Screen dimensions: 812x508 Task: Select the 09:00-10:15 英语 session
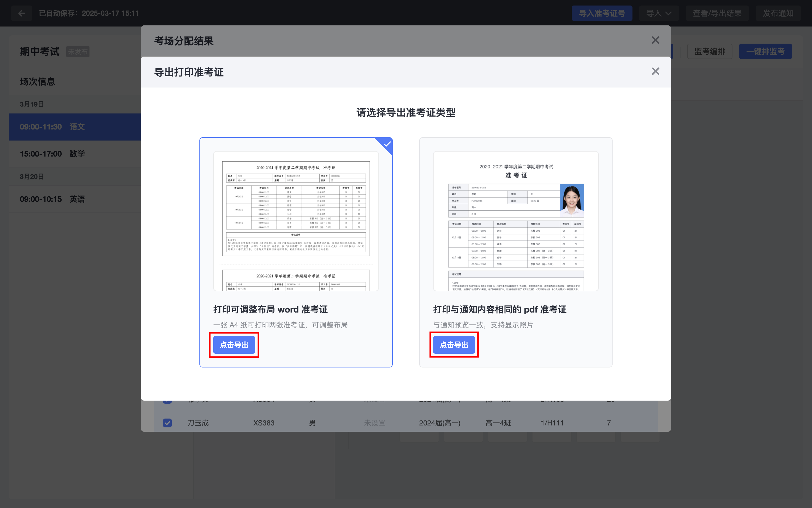(75, 199)
